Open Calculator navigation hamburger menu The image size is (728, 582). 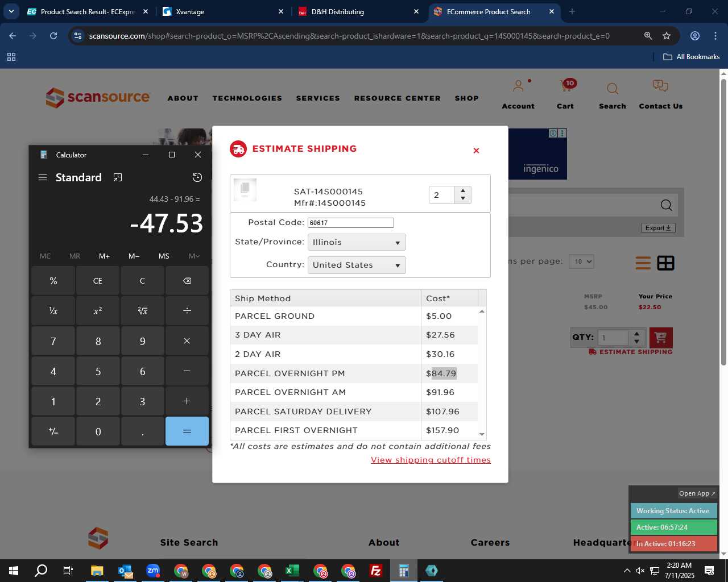pyautogui.click(x=43, y=177)
